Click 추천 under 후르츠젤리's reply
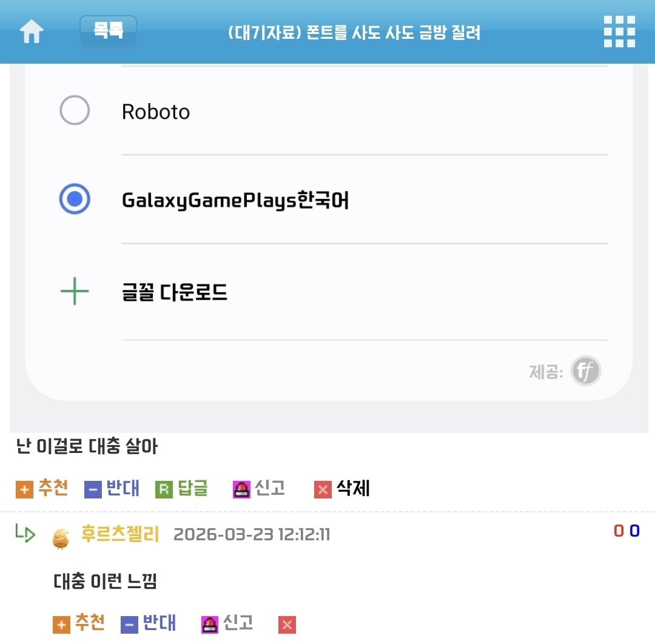 pos(90,623)
